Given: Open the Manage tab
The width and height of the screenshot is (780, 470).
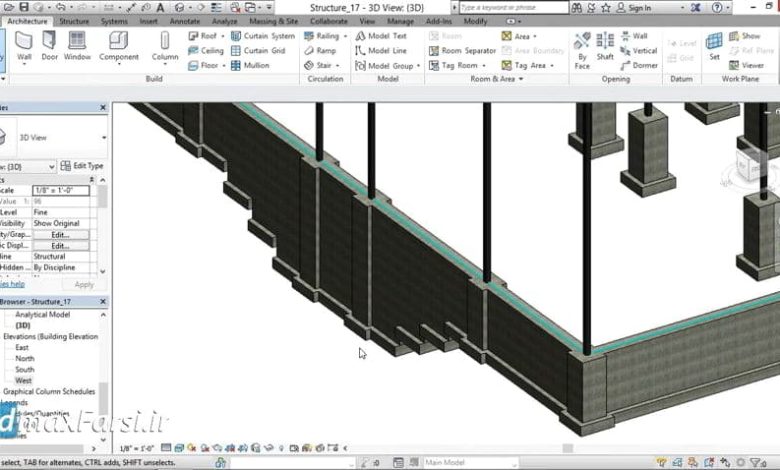Looking at the screenshot, I should click(400, 21).
